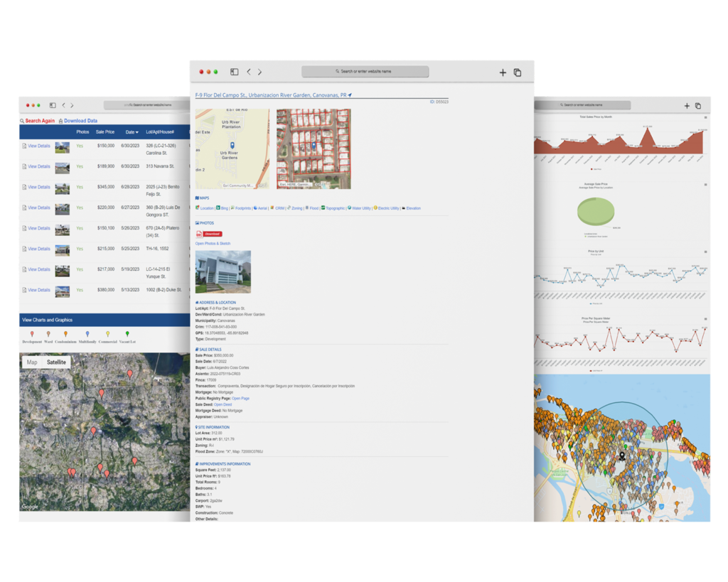Click the new tab plus icon in center browser
This screenshot has height=582, width=728.
[x=503, y=72]
